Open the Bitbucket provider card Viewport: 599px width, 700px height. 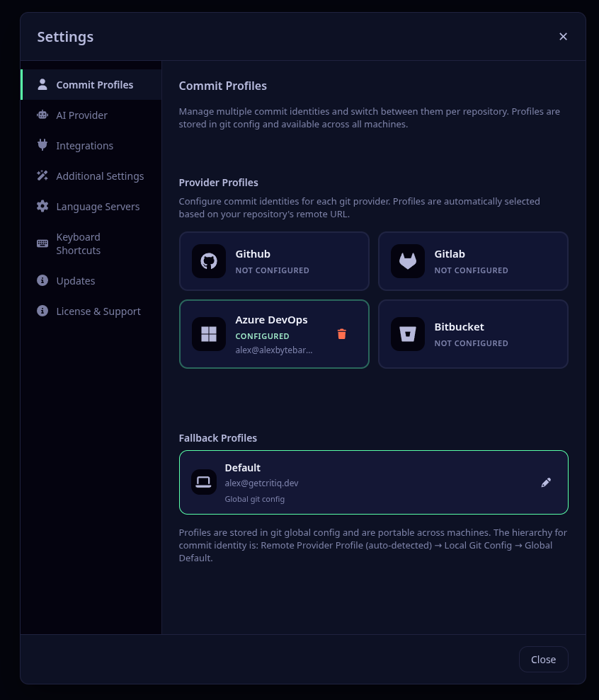pos(473,333)
